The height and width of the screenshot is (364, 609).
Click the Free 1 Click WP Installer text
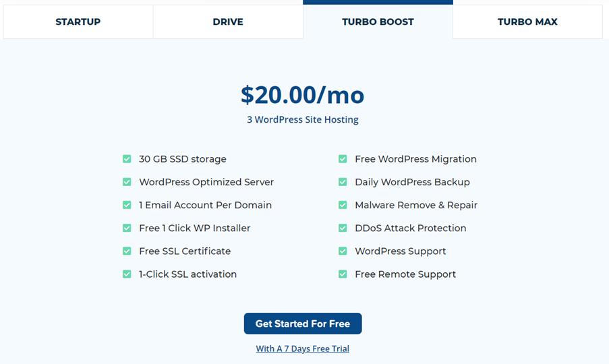(195, 229)
